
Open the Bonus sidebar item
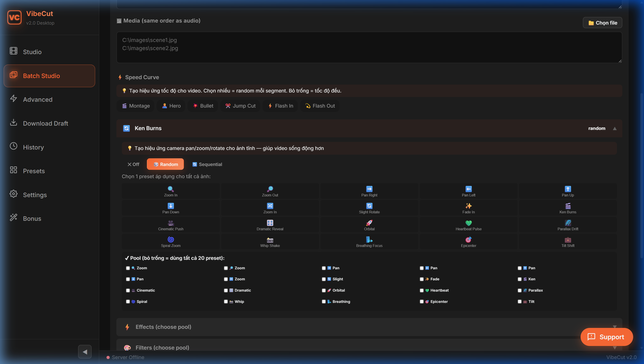click(x=49, y=219)
